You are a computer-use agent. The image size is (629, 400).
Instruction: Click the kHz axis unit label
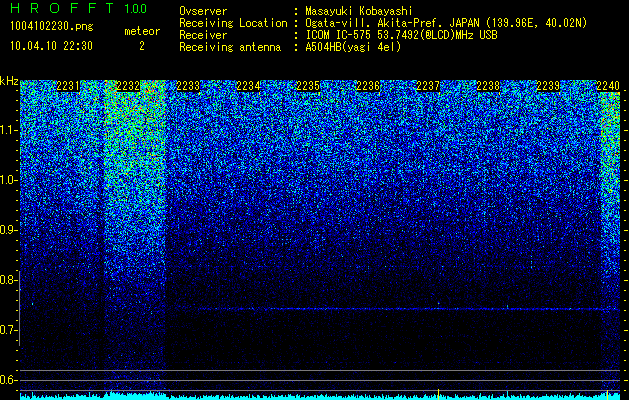click(9, 81)
